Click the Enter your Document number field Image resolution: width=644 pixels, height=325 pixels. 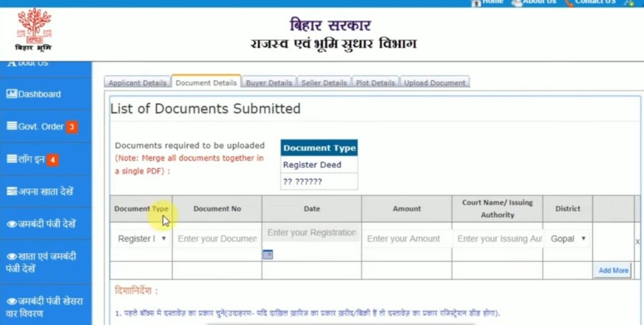point(217,238)
